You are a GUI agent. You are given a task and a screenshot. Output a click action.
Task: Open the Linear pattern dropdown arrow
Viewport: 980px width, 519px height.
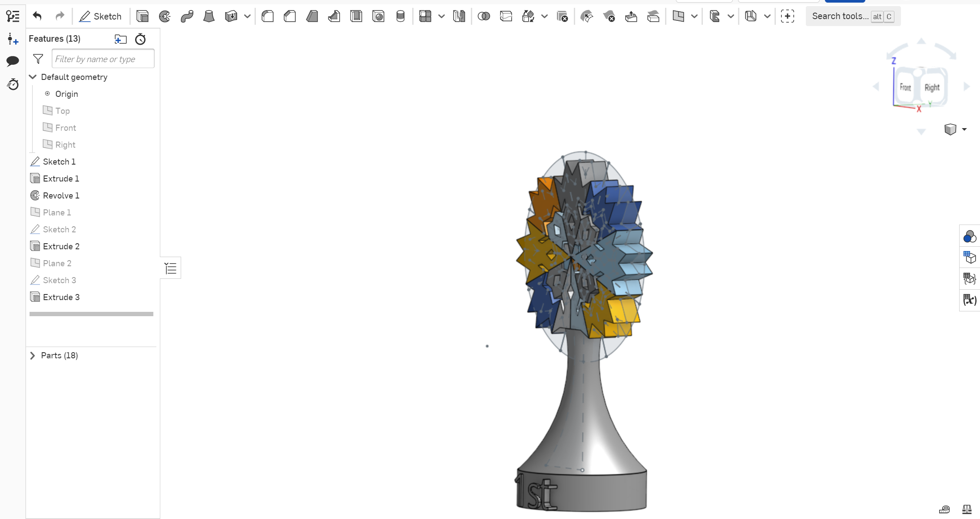pos(442,16)
